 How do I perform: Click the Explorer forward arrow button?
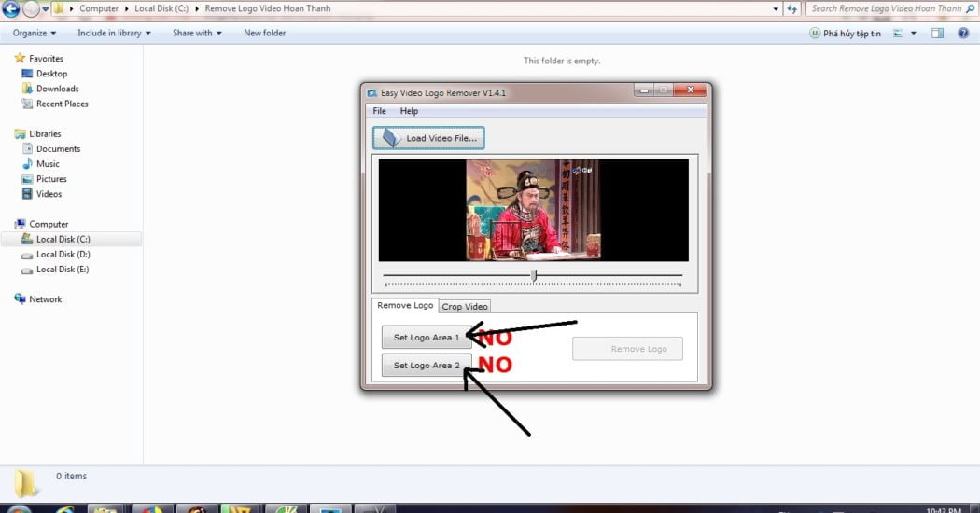(31, 8)
